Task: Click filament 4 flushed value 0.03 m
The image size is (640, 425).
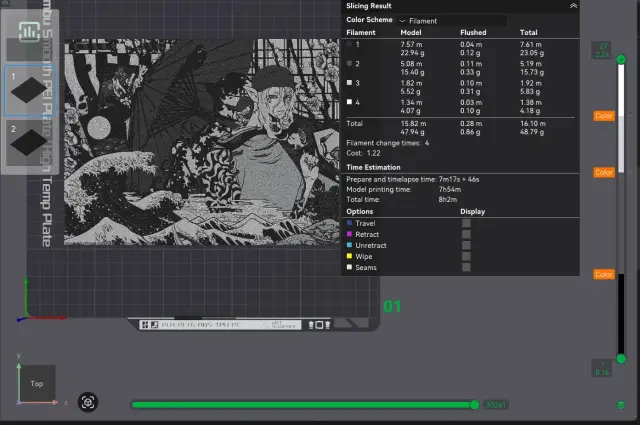Action: coord(471,102)
